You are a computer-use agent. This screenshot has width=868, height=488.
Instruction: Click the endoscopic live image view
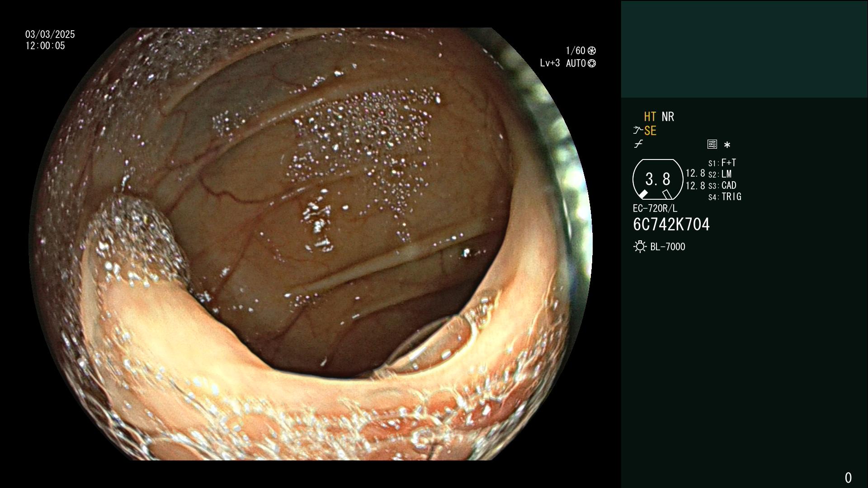click(x=311, y=244)
